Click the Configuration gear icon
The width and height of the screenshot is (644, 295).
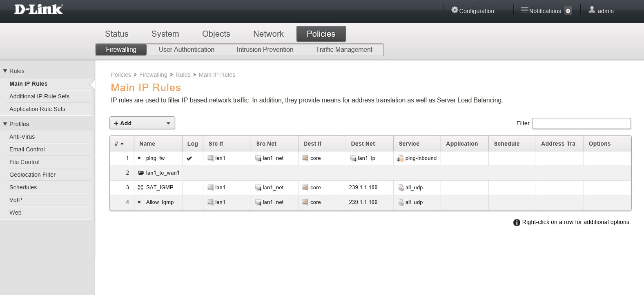tap(455, 10)
